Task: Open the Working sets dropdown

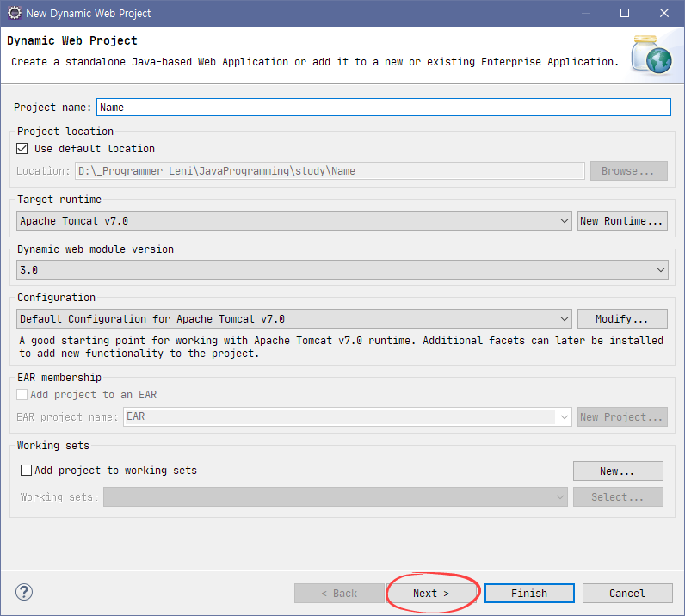Action: (x=336, y=497)
